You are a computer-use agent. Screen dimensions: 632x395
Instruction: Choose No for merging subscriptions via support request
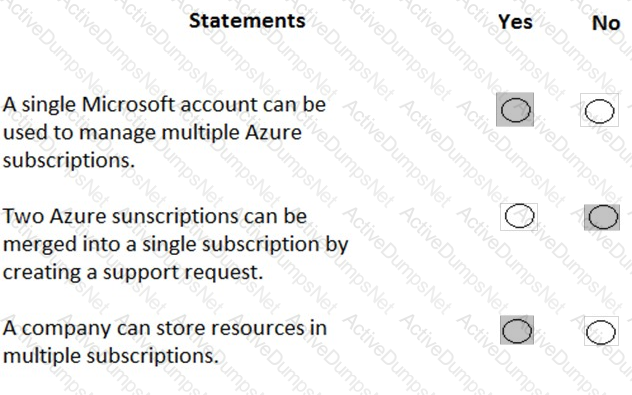pyautogui.click(x=602, y=217)
